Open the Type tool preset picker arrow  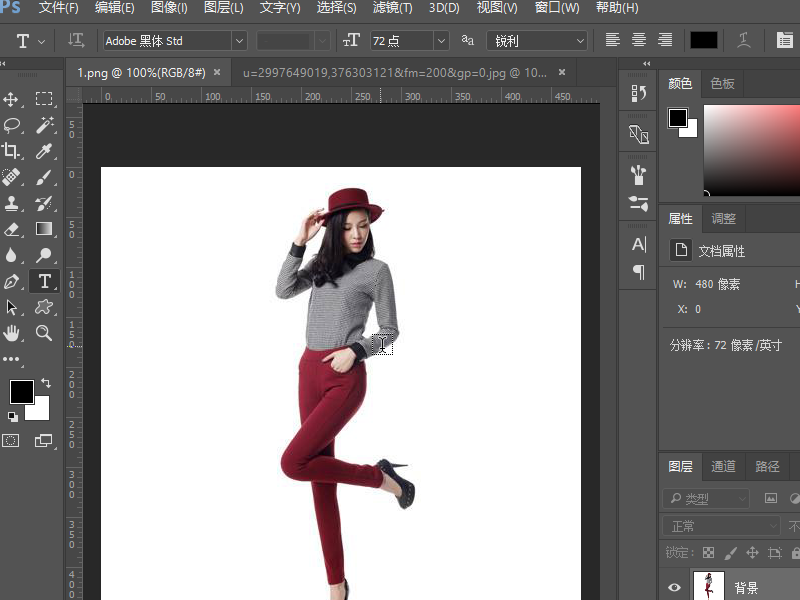pos(42,41)
